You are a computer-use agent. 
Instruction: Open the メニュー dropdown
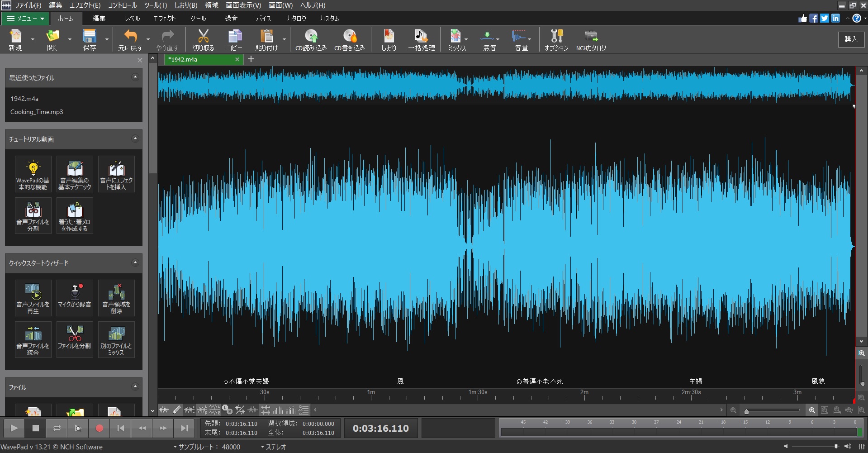point(25,19)
